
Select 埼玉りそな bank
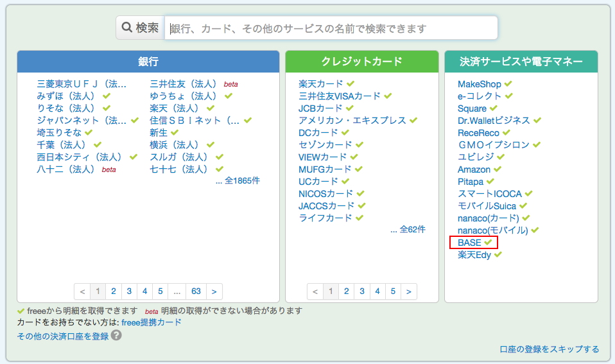pyautogui.click(x=59, y=133)
